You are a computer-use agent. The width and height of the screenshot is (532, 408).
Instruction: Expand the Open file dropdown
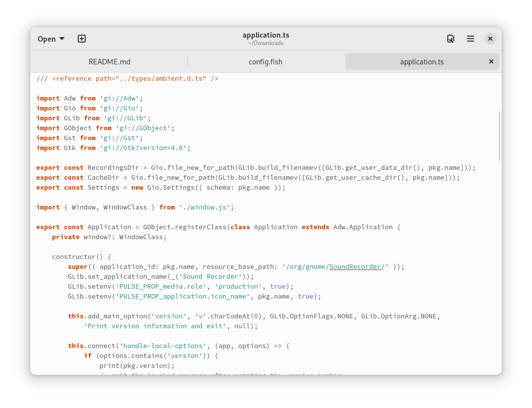[x=51, y=39]
